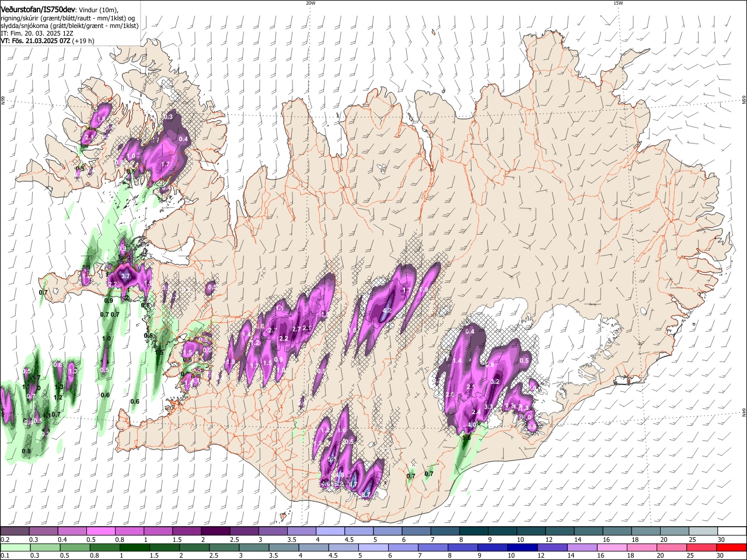
Task: Click the "Veðurstofan/IS750dev" title text
Action: point(38,10)
